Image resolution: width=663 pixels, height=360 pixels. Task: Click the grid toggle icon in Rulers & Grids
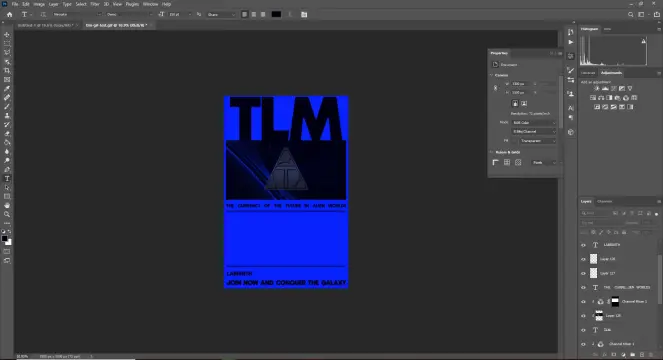coord(507,162)
